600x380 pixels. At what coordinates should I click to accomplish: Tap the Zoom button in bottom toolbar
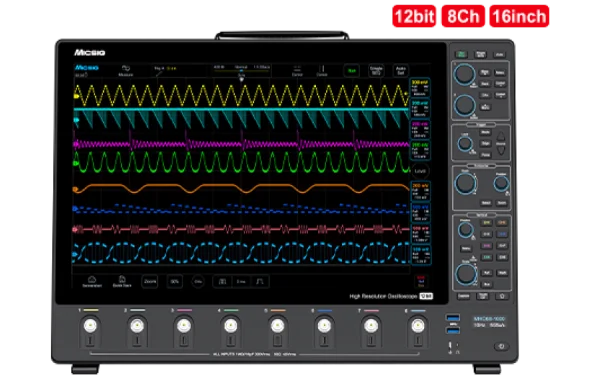click(150, 281)
